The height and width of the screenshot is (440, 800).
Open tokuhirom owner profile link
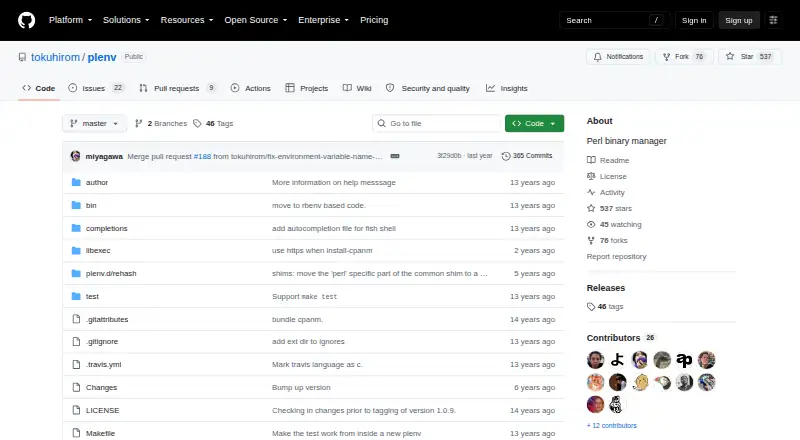55,57
